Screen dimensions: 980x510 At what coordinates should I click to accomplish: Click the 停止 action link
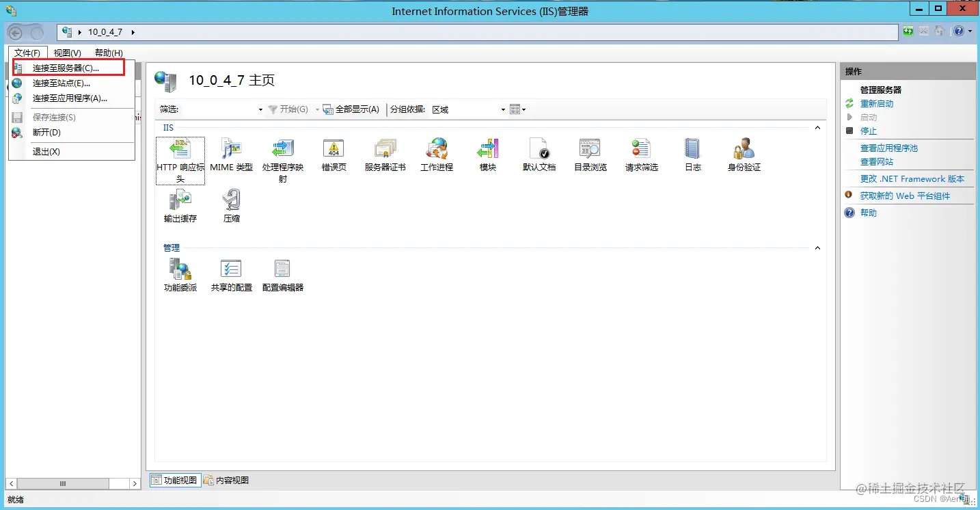tap(869, 131)
